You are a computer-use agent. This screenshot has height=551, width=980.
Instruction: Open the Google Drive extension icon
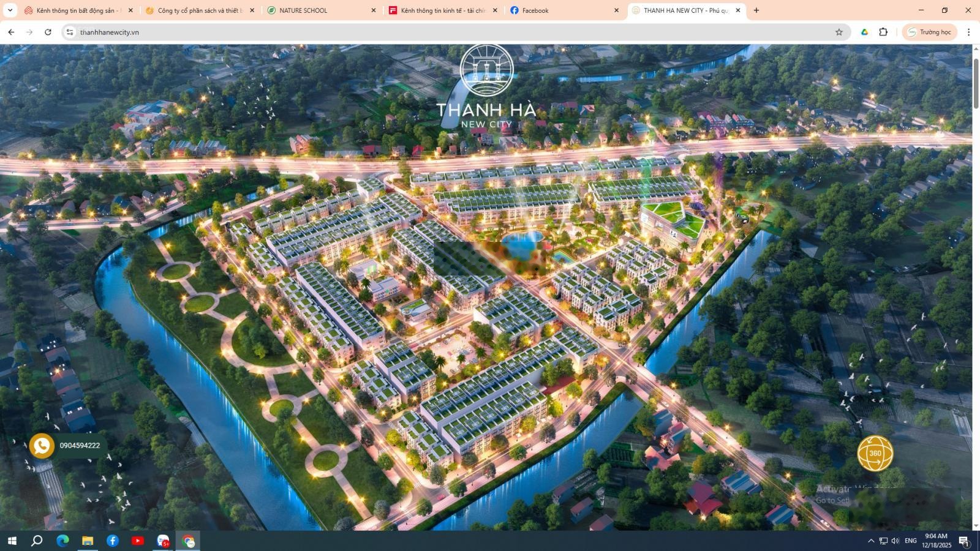click(864, 32)
